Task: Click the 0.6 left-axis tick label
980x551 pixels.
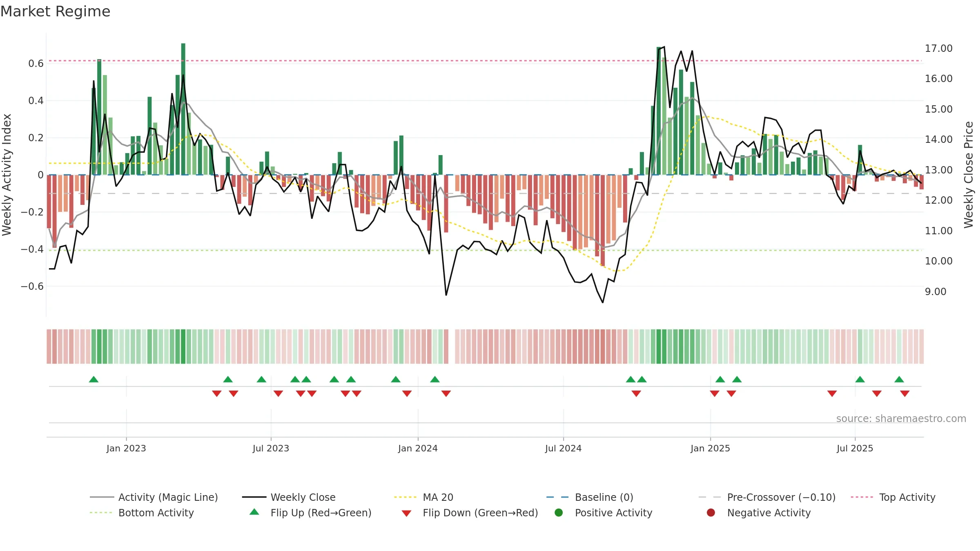Action: pos(36,63)
